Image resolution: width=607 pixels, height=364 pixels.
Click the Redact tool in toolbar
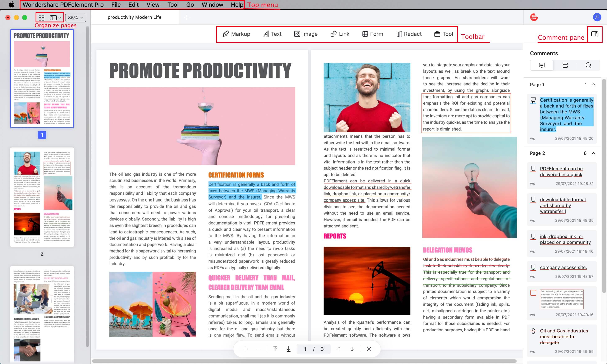(x=409, y=33)
